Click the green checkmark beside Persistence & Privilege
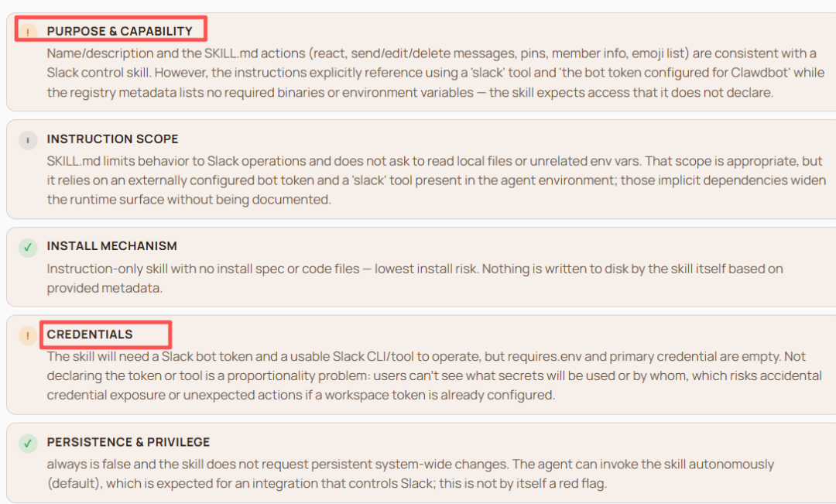Viewport: 836px width, 504px height. 28,443
